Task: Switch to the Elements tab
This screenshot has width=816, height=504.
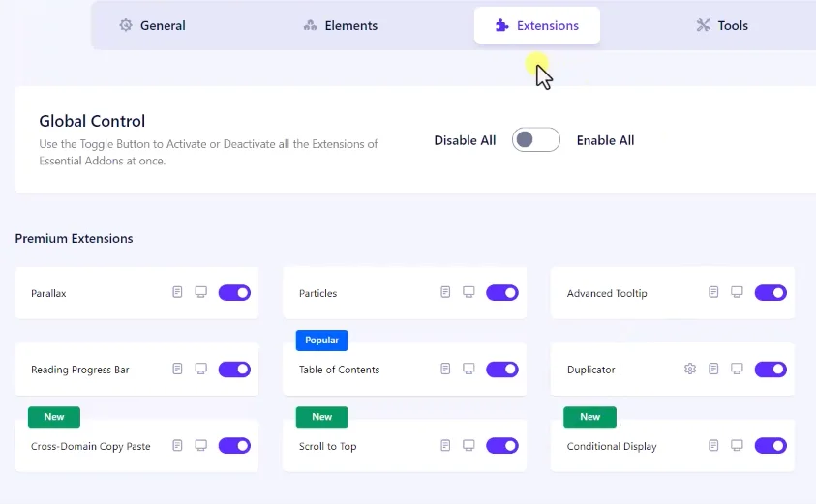Action: click(341, 25)
